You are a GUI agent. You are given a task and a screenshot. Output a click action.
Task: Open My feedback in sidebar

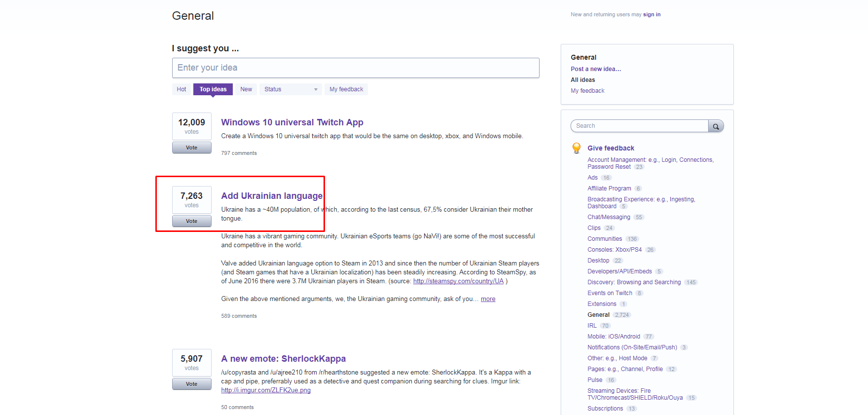click(x=587, y=91)
